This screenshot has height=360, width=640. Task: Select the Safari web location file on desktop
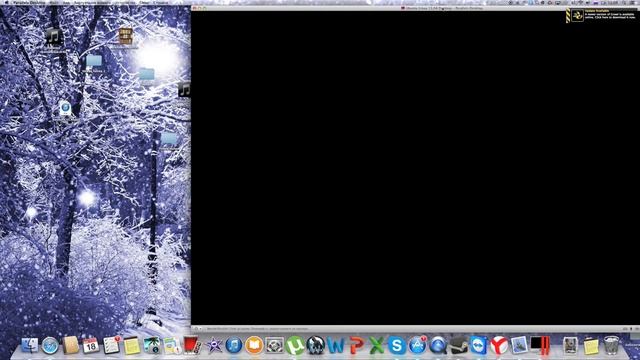65,109
